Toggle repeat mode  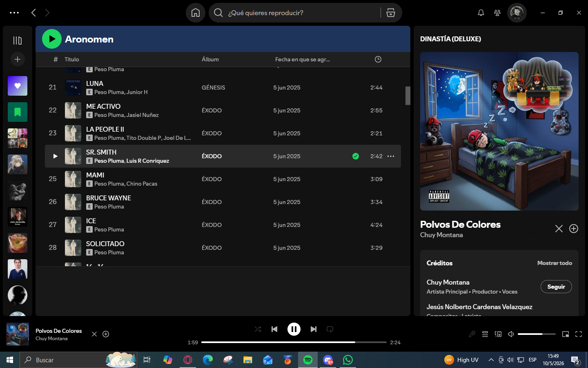point(330,329)
